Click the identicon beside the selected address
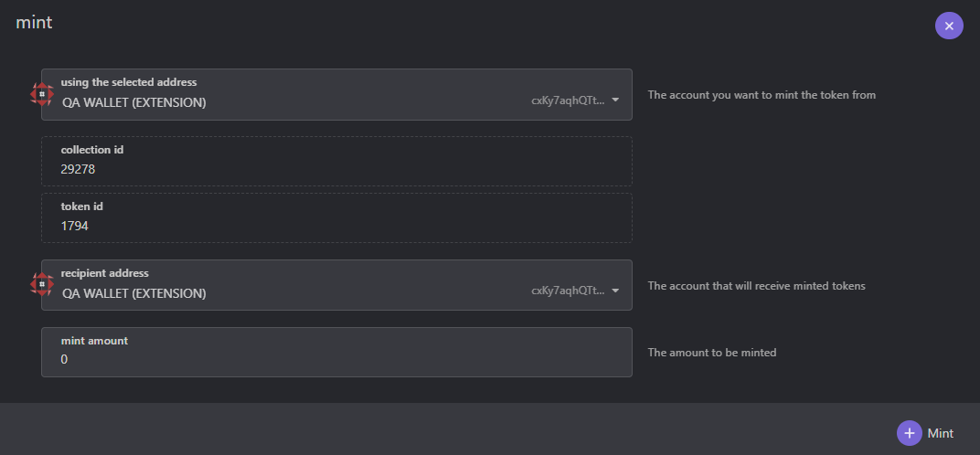Image resolution: width=980 pixels, height=455 pixels. [42, 94]
